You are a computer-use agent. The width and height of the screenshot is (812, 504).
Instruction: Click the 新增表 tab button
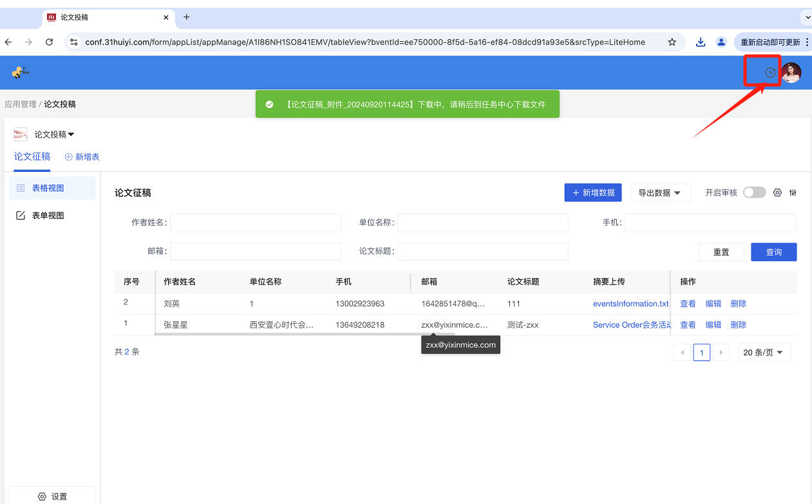[82, 156]
